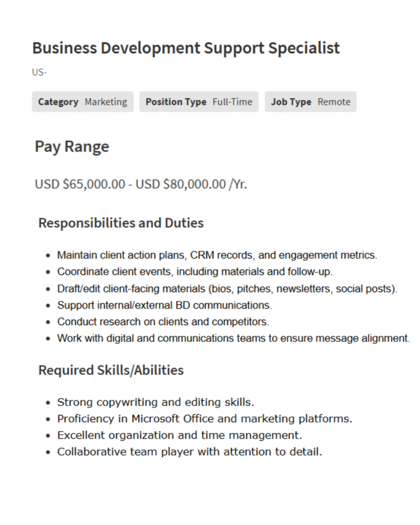This screenshot has height=525, width=420.
Task: Click the Coordinate client events bullet
Action: click(195, 271)
